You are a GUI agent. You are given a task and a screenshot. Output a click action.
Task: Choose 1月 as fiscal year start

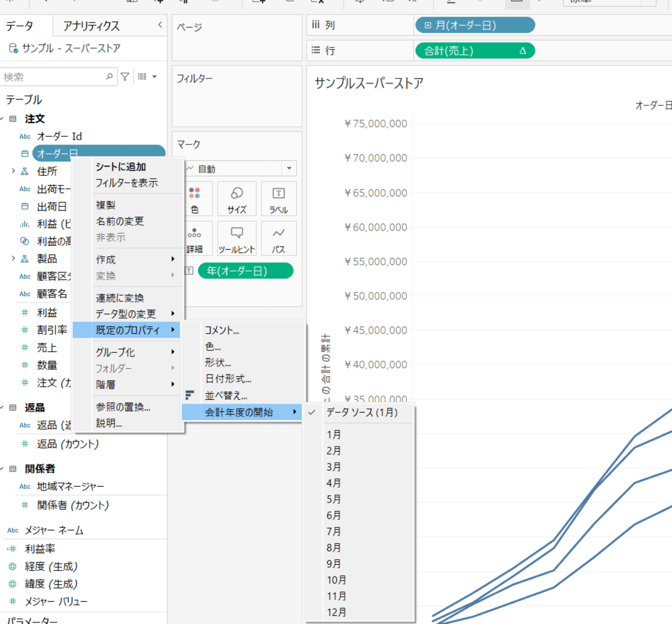(x=359, y=435)
